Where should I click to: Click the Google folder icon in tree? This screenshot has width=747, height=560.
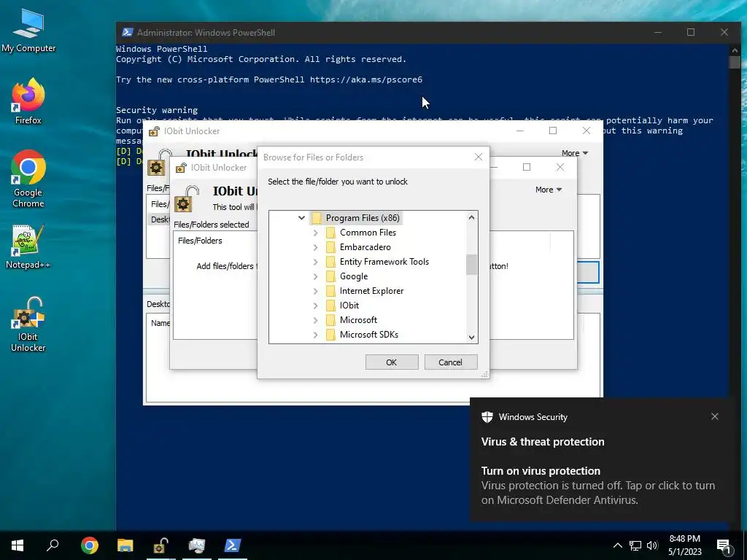pyautogui.click(x=330, y=276)
